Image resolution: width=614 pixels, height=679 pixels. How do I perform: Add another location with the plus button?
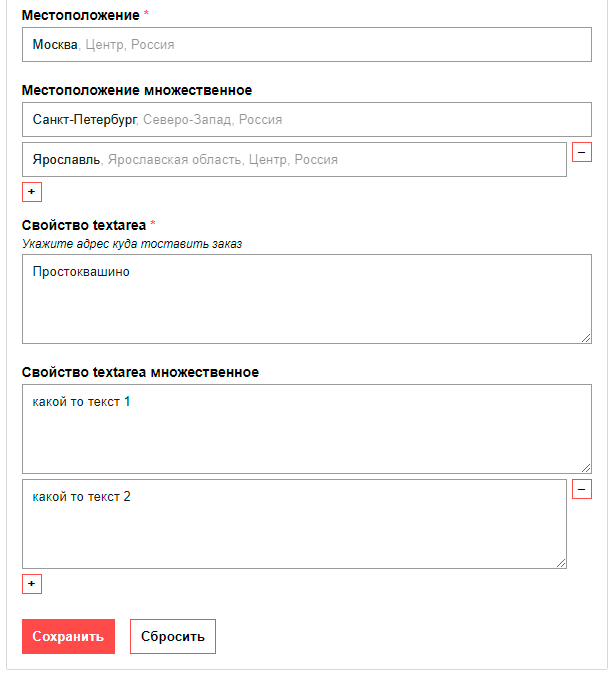pyautogui.click(x=32, y=192)
